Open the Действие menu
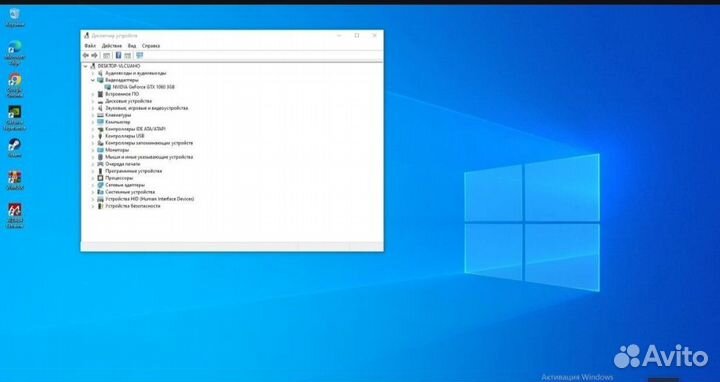 point(112,46)
